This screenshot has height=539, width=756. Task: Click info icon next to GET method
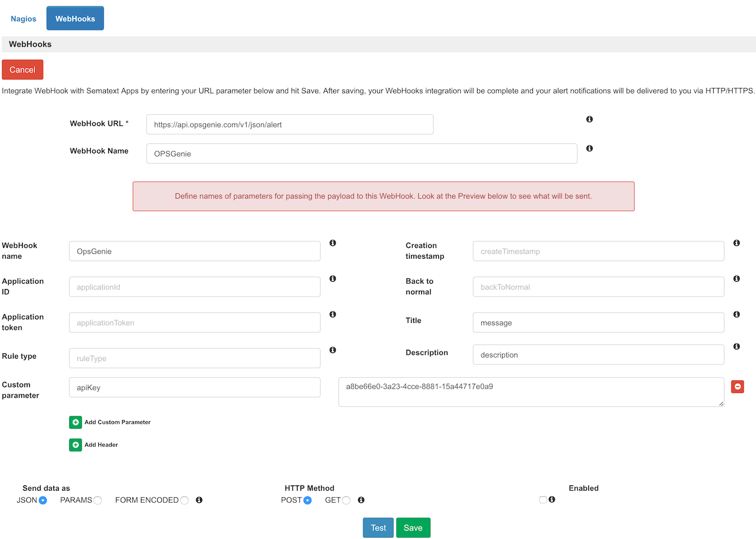pos(361,500)
